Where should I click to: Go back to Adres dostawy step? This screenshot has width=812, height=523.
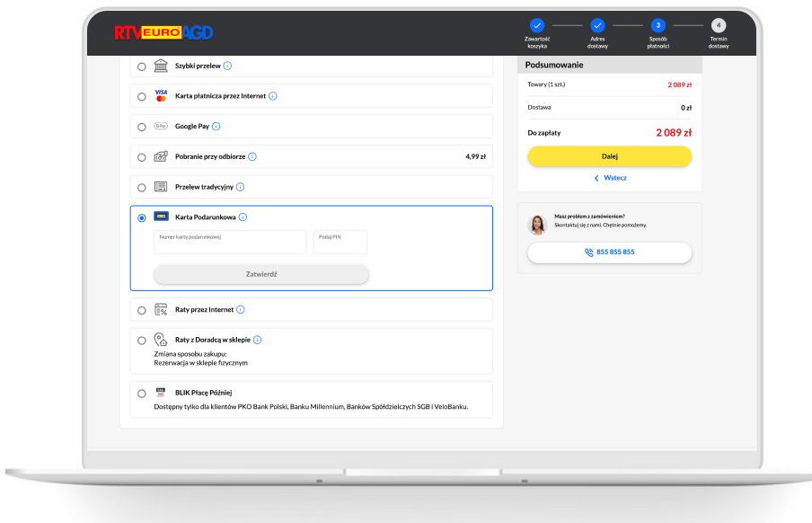[x=597, y=26]
